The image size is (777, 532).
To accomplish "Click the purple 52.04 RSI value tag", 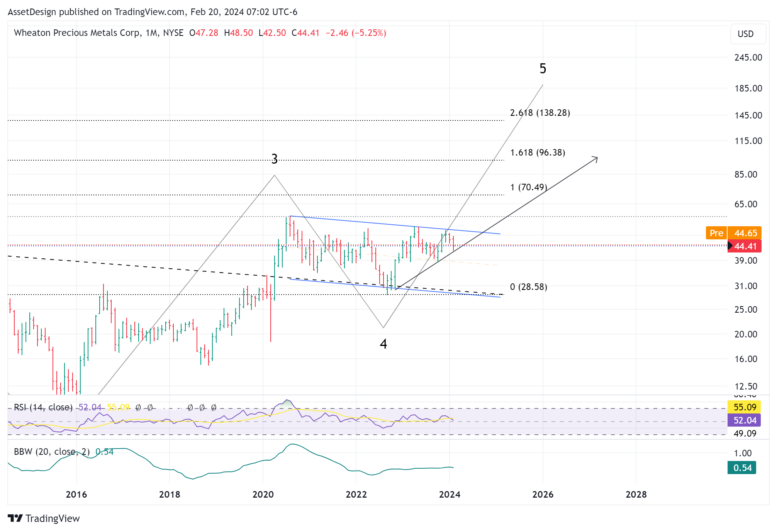I will coord(744,420).
